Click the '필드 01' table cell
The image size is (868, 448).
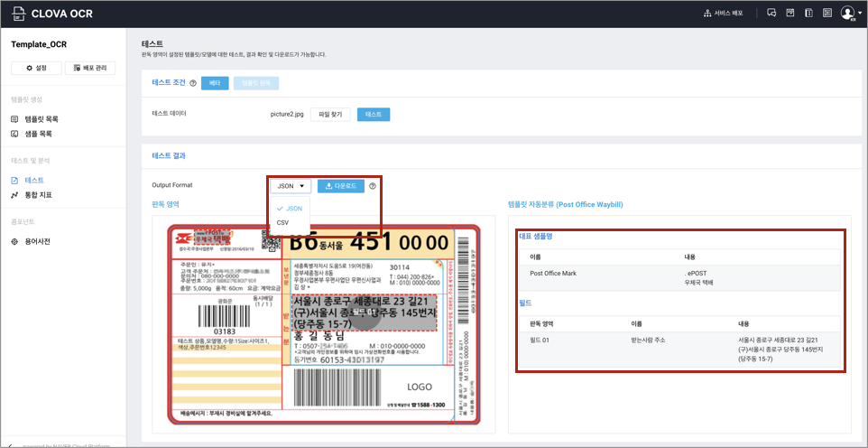point(540,340)
